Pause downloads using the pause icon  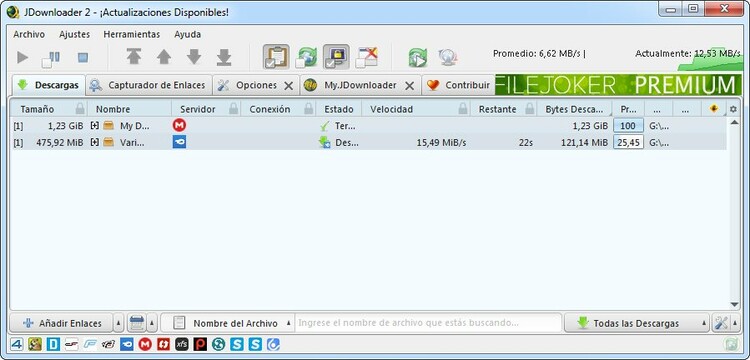tap(51, 58)
